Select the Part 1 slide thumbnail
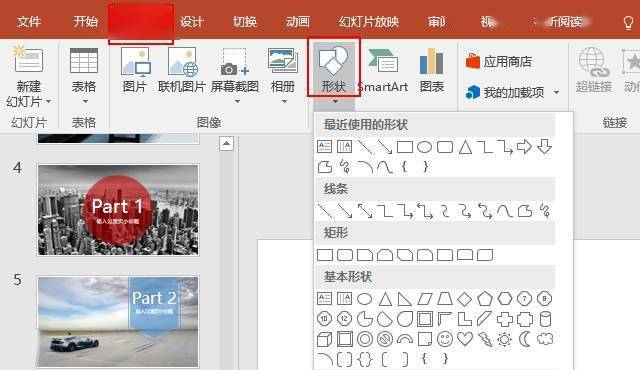The image size is (640, 370). click(x=118, y=210)
